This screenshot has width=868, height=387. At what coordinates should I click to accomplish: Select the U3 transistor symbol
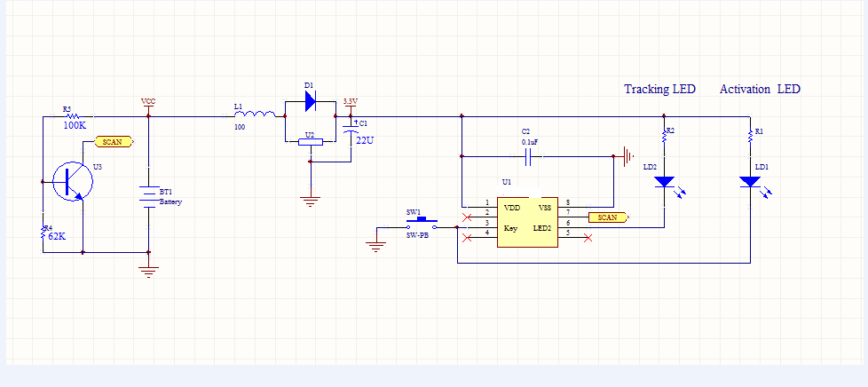(x=69, y=181)
